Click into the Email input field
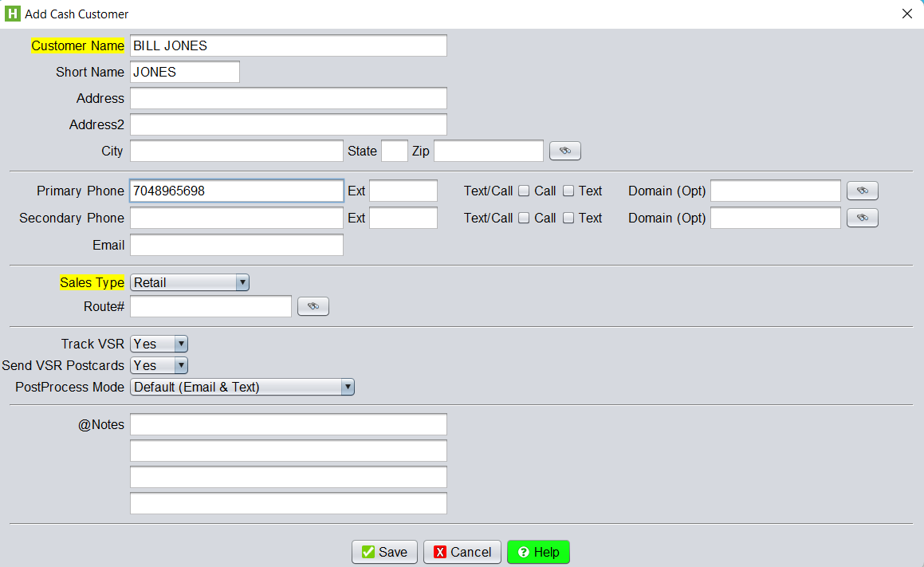Screen dimensions: 924x567 coord(236,245)
